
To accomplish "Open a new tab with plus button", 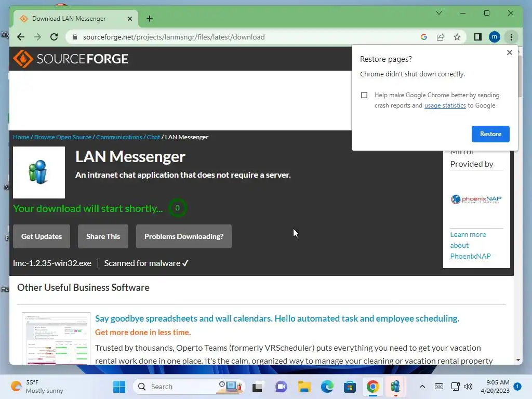I will pyautogui.click(x=150, y=19).
